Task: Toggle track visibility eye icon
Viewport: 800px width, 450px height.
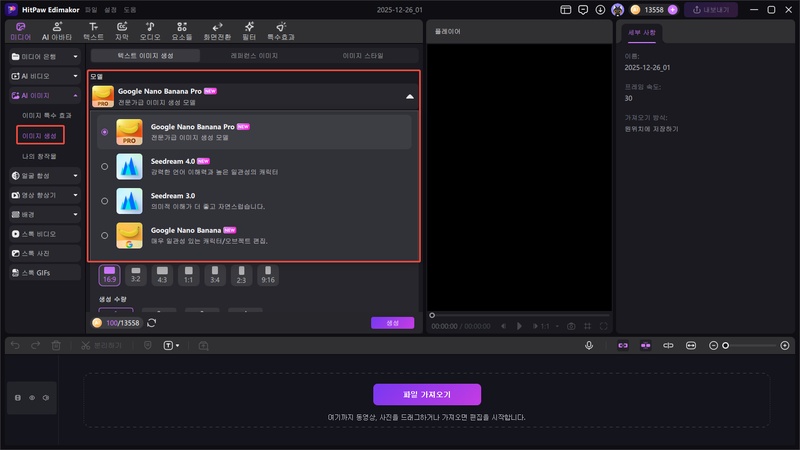Action: 32,397
